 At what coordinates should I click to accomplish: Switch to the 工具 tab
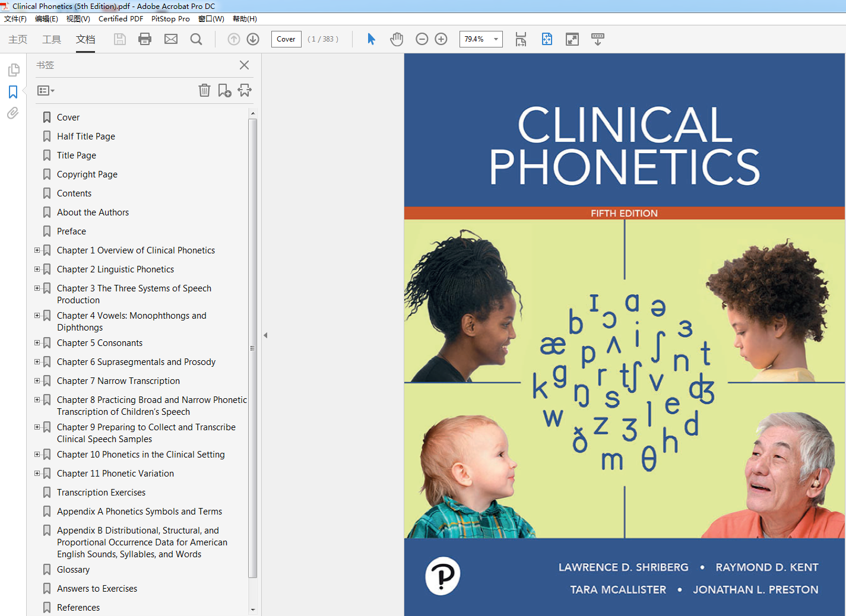[52, 39]
